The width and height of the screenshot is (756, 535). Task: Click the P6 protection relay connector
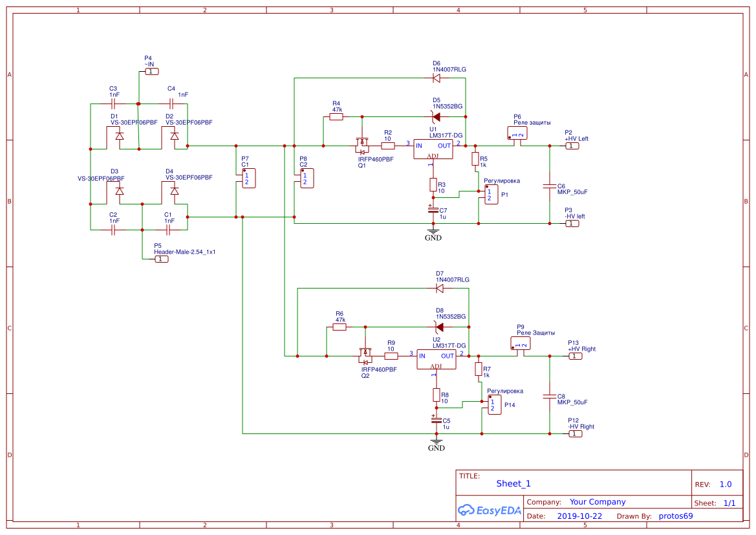(517, 133)
